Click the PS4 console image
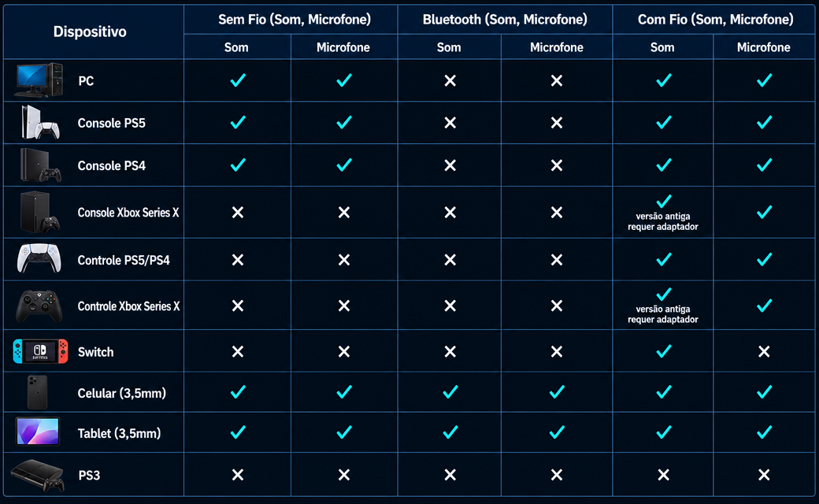 pyautogui.click(x=40, y=165)
